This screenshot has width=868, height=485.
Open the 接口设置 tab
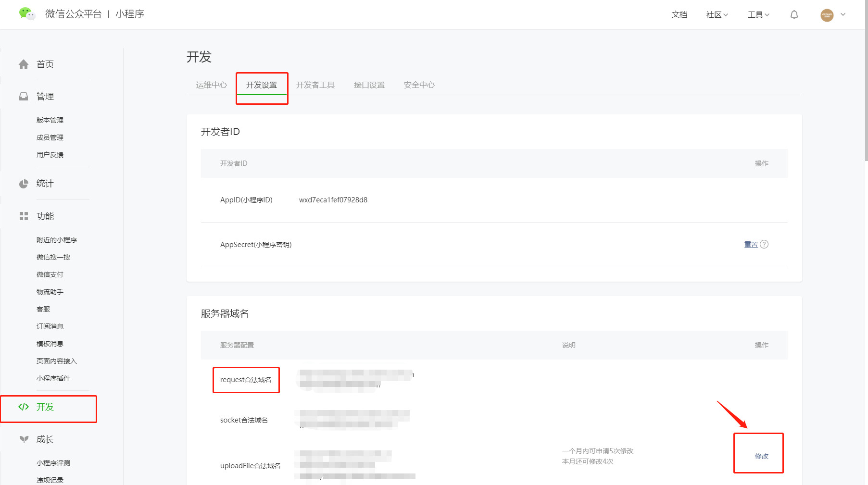tap(369, 85)
